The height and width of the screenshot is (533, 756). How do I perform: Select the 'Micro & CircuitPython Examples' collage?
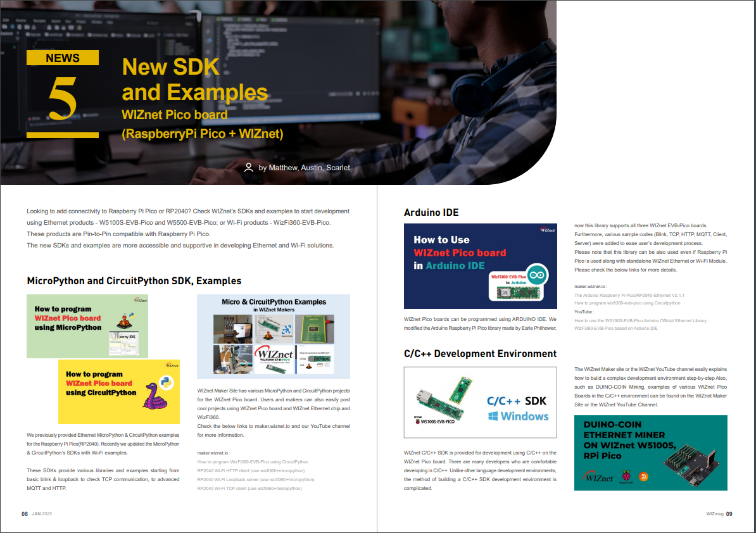(274, 336)
